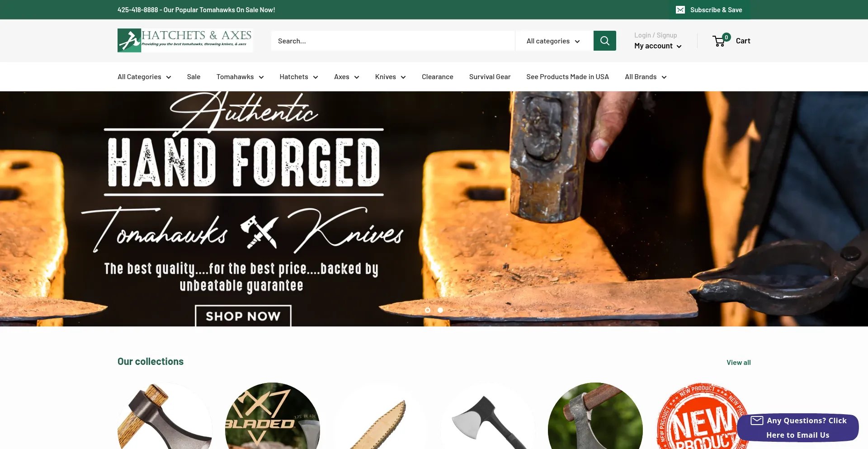Click the Hatchets & Axes logo
Image resolution: width=868 pixels, height=449 pixels.
(x=185, y=41)
